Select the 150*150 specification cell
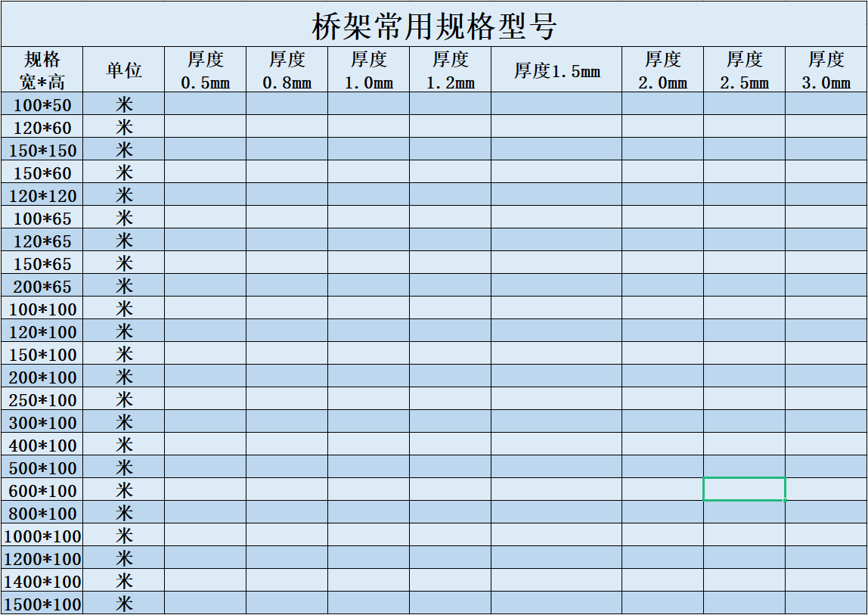 (42, 151)
